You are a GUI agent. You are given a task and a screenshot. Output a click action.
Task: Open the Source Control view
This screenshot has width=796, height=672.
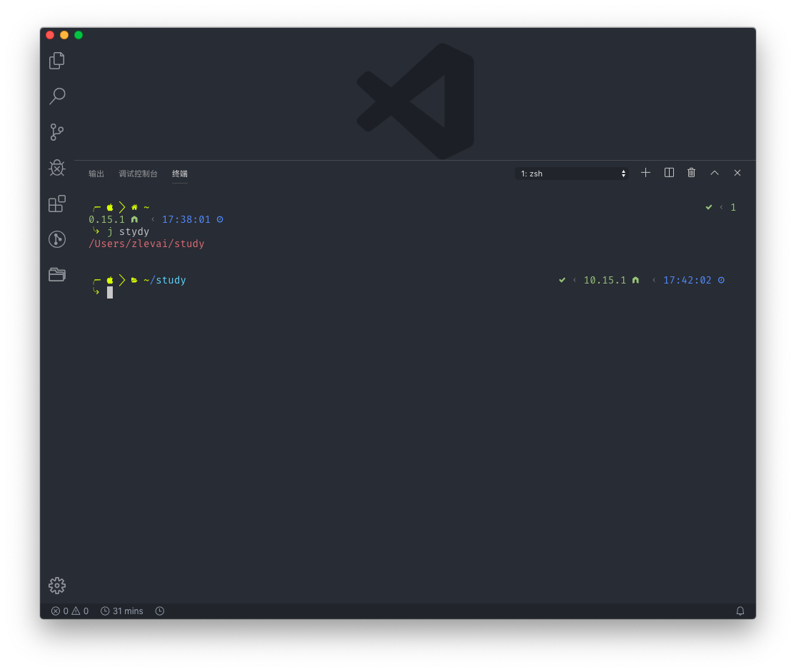pos(57,132)
